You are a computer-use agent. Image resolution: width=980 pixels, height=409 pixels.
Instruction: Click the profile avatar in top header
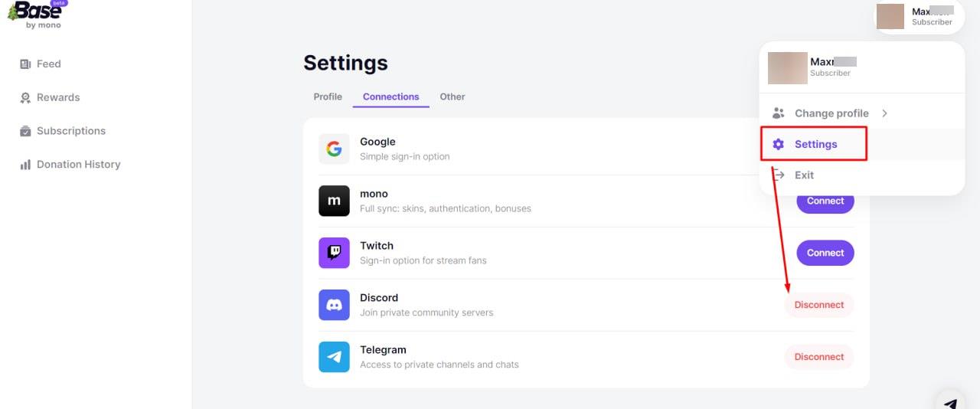[890, 16]
